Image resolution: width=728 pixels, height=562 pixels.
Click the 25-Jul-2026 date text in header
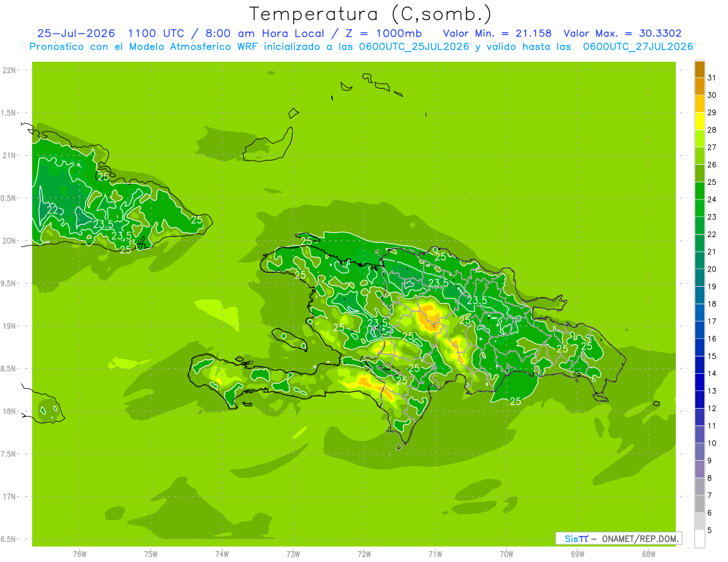pos(76,33)
